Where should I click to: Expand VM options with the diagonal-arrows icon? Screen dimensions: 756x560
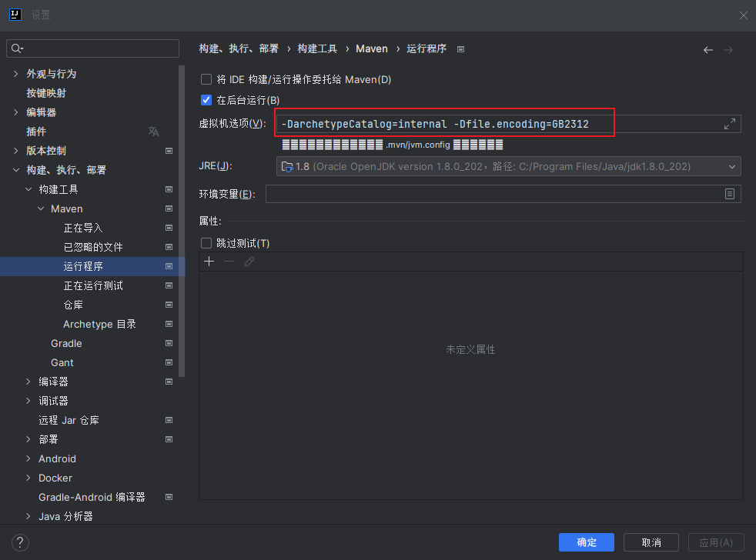(730, 123)
